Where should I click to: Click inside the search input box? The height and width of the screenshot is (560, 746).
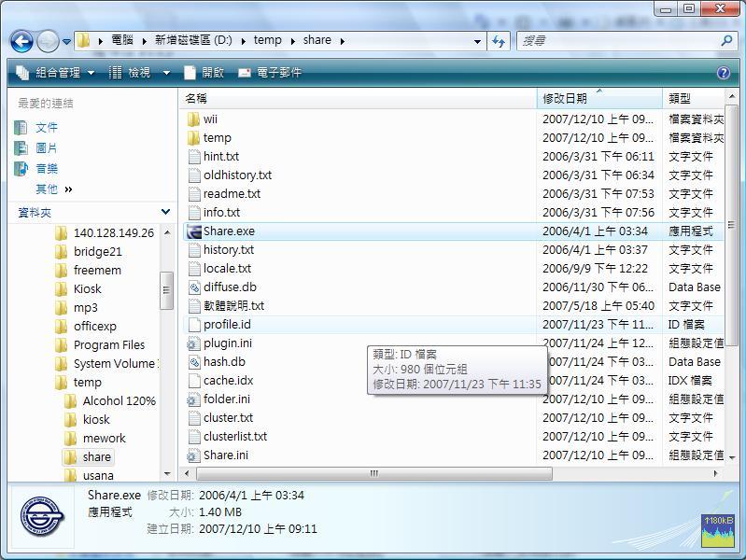pyautogui.click(x=618, y=41)
